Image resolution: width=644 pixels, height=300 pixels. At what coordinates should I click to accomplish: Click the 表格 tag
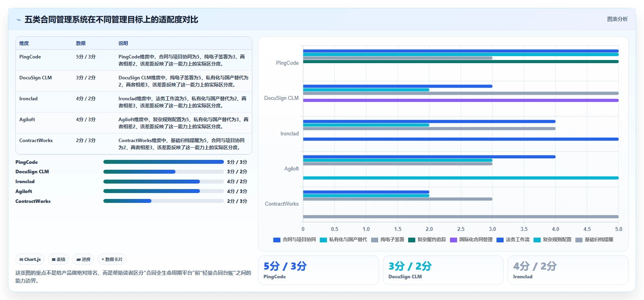pos(58,259)
